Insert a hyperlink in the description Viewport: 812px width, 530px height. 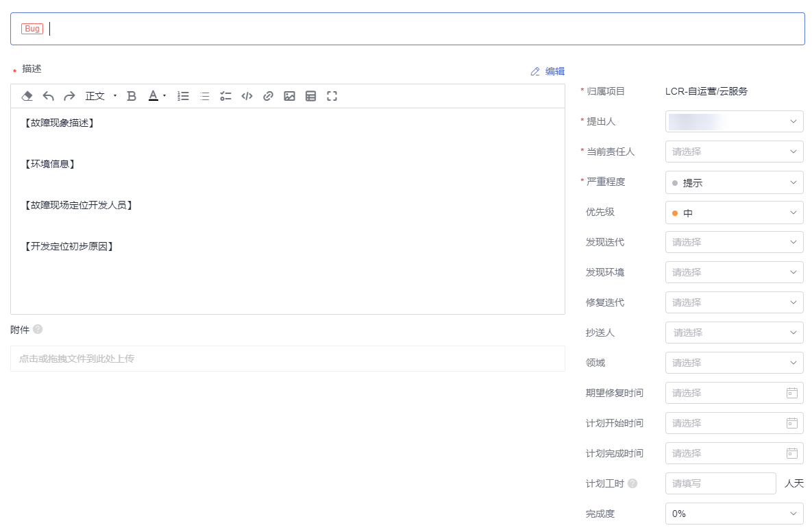269,96
